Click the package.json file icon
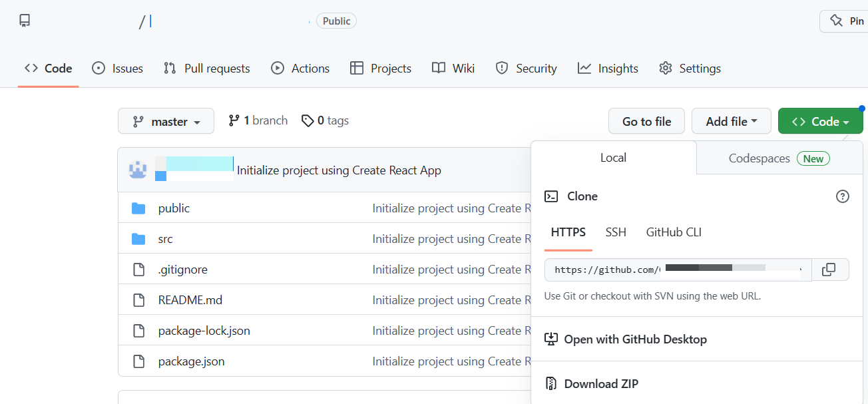 pyautogui.click(x=138, y=361)
